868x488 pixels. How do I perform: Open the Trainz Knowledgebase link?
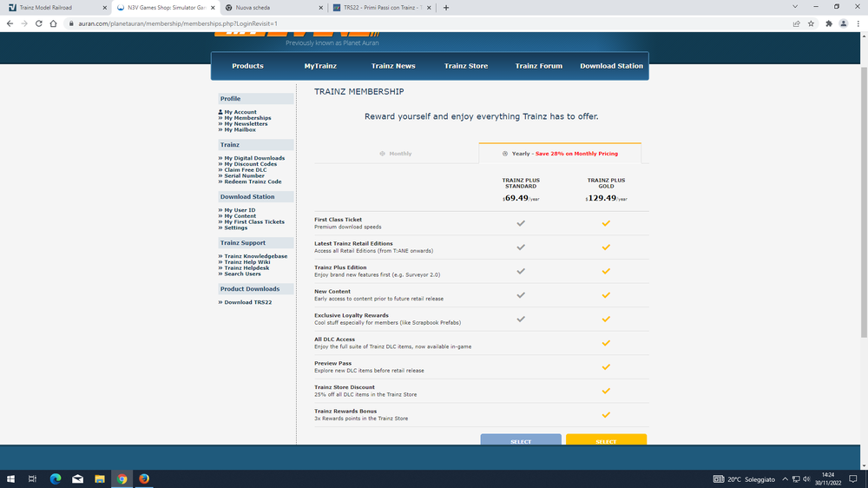[x=256, y=256]
